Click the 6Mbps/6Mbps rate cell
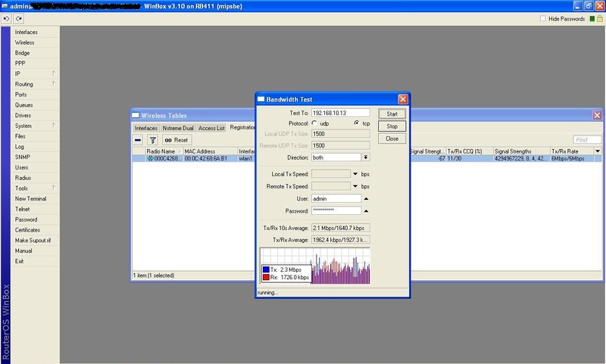The width and height of the screenshot is (606, 364). 572,159
